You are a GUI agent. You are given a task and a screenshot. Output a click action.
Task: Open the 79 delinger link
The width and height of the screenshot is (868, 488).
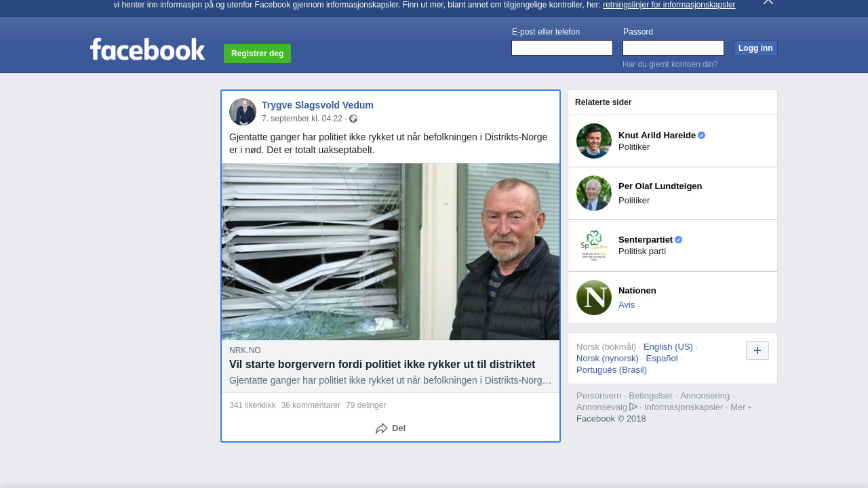(x=366, y=405)
